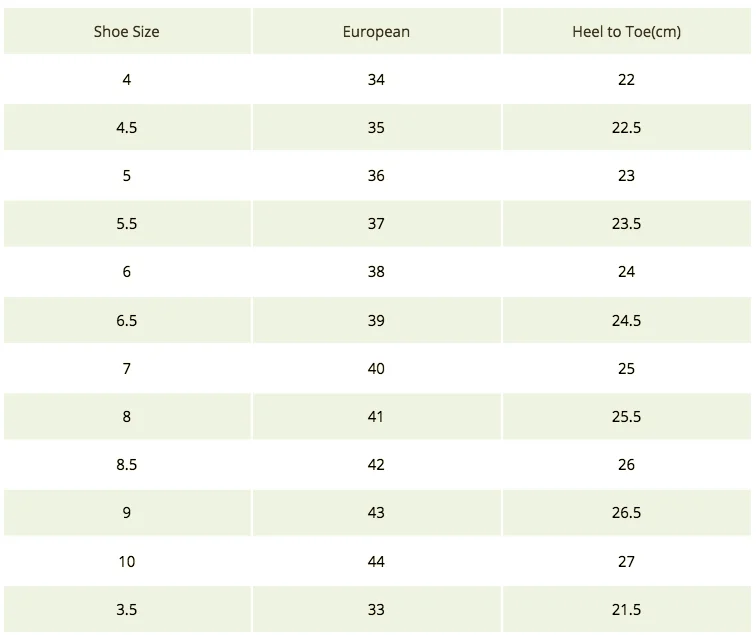Select shoe size 9 cell

click(127, 513)
